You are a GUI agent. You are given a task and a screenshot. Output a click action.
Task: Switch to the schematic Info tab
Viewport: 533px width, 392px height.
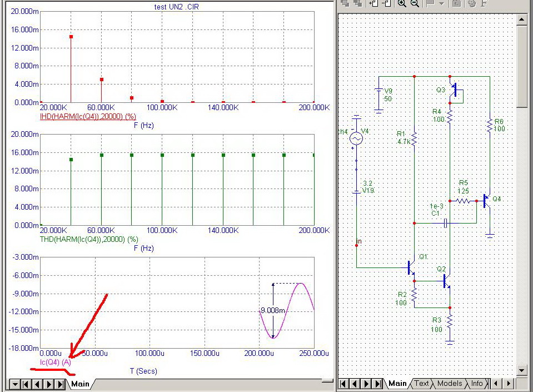pos(477,384)
